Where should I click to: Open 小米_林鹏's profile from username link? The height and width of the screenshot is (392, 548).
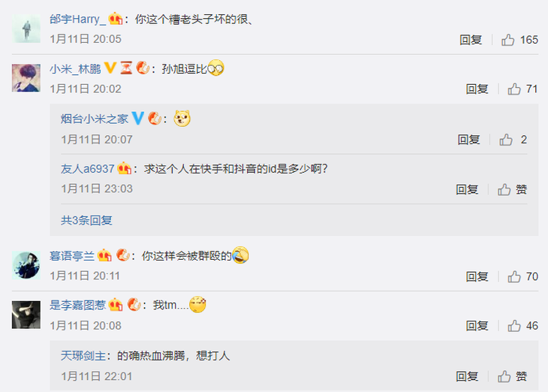(75, 68)
